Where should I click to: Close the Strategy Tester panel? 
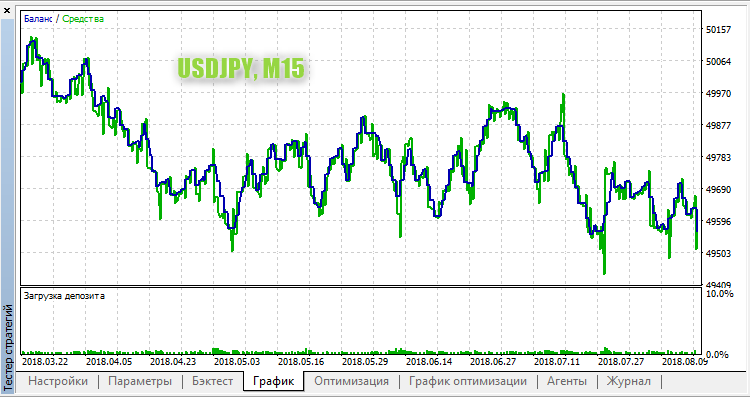[7, 10]
